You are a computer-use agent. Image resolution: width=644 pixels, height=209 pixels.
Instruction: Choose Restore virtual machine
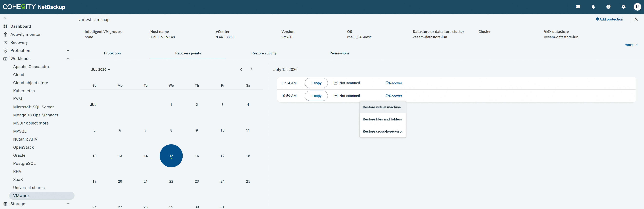[383, 107]
